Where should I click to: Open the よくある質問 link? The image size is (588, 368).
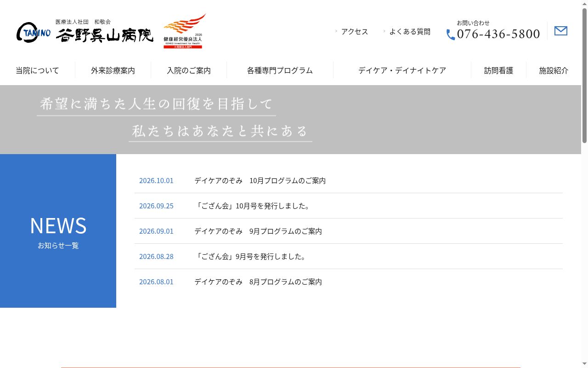pos(410,31)
